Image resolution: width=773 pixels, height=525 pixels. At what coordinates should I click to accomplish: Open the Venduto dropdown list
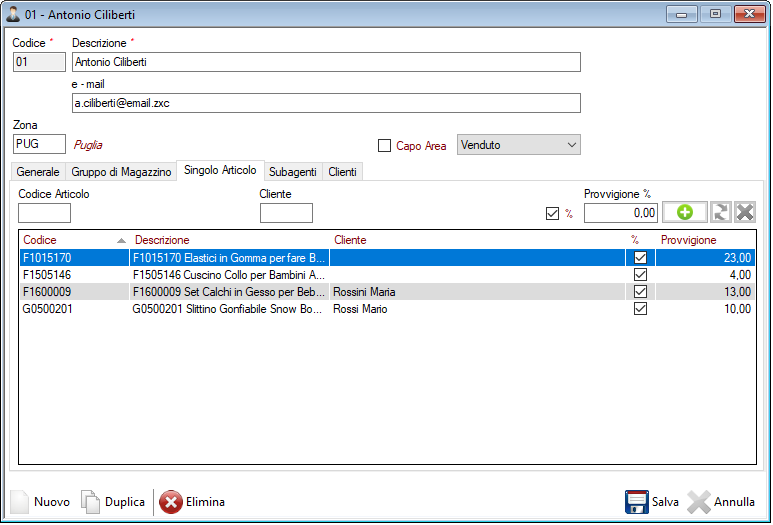518,145
